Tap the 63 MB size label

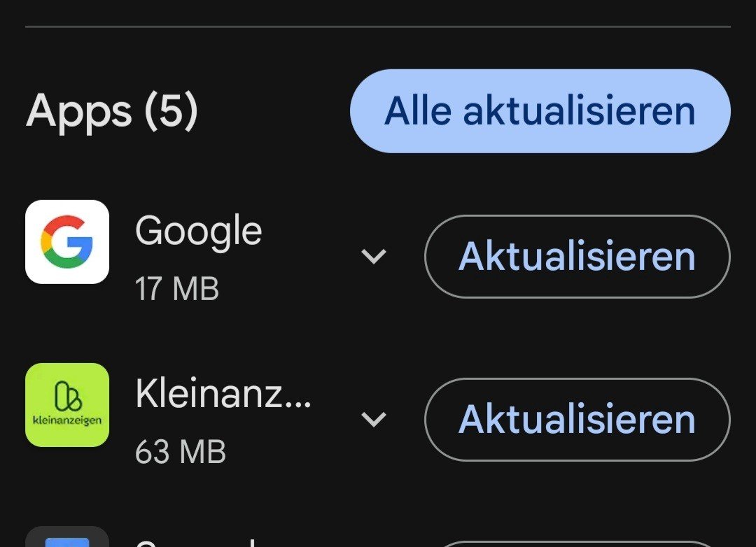tap(181, 451)
